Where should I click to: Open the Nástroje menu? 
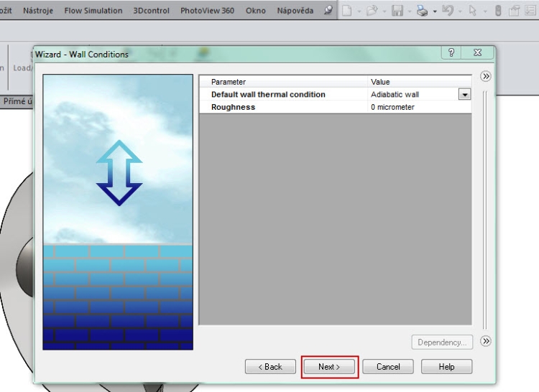[38, 11]
